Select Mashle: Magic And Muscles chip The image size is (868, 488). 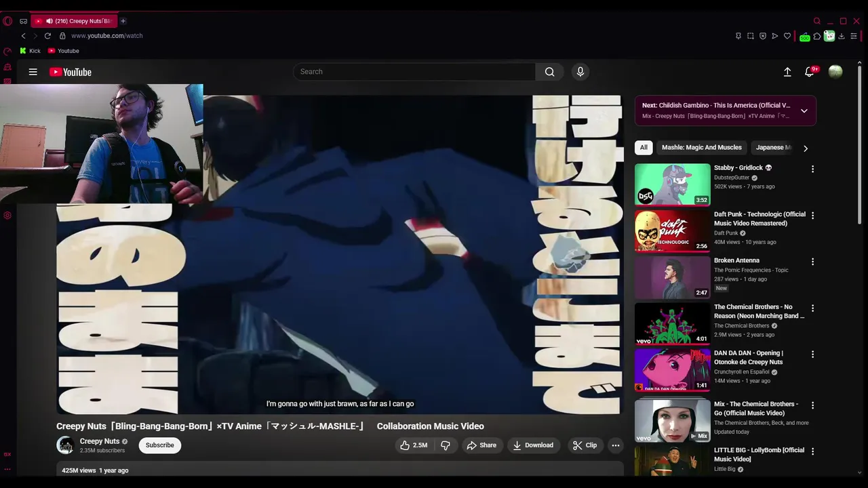pyautogui.click(x=701, y=148)
